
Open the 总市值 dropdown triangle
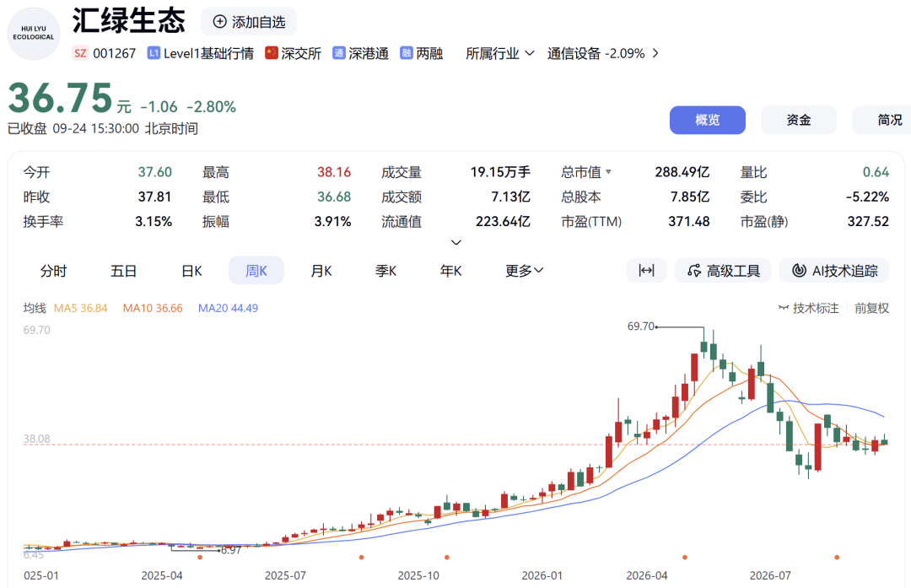[608, 172]
